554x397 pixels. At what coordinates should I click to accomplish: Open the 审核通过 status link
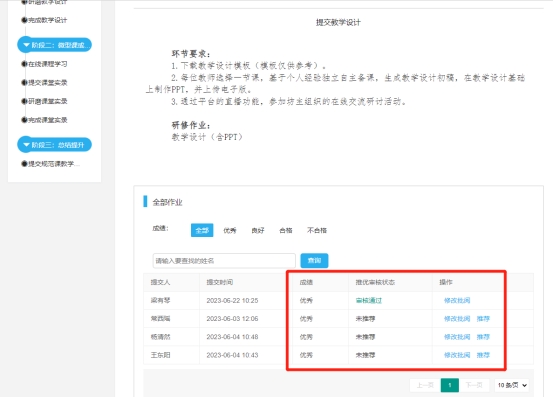click(x=369, y=301)
